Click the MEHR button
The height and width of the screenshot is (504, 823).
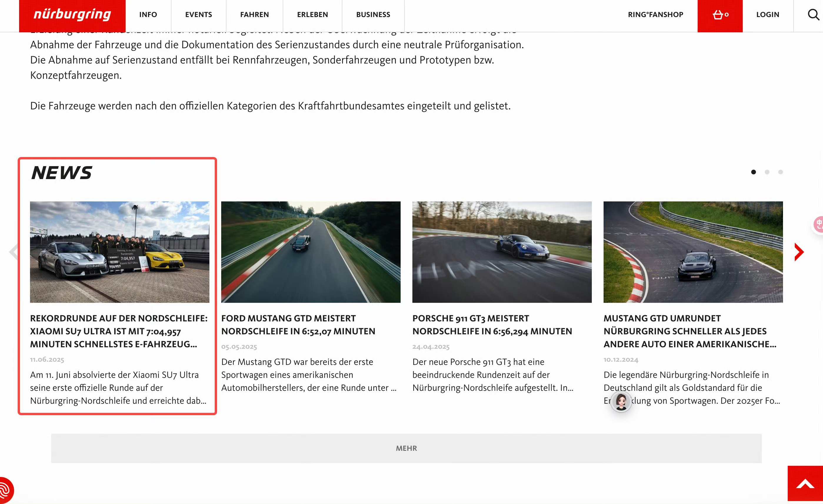click(406, 448)
